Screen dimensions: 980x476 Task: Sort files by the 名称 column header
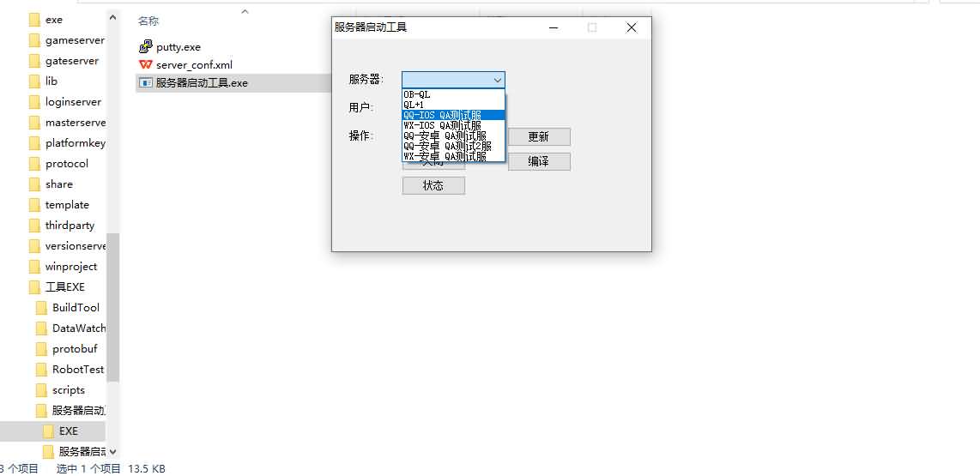(148, 21)
